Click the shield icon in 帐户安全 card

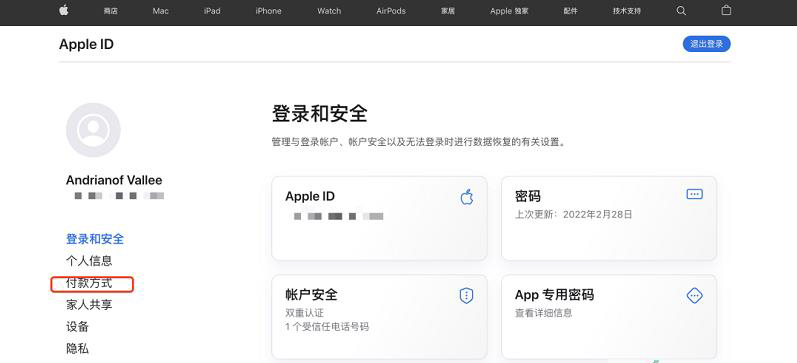pyautogui.click(x=466, y=295)
